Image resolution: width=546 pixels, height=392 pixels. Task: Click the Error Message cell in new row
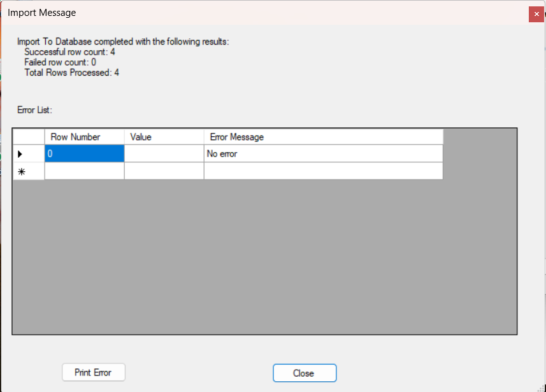(322, 171)
